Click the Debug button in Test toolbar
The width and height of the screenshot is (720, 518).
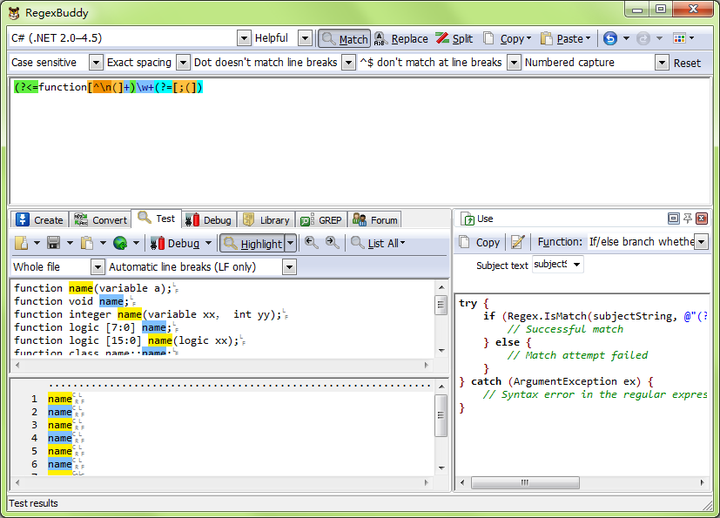click(x=175, y=243)
